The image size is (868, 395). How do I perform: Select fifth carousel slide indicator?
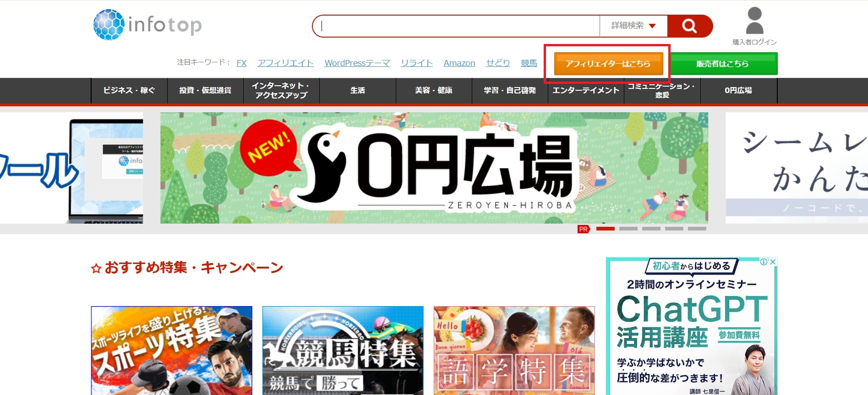[697, 228]
